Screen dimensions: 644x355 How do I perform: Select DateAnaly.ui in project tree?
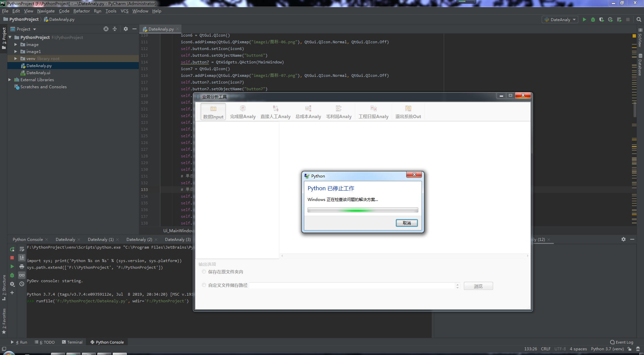(x=38, y=72)
